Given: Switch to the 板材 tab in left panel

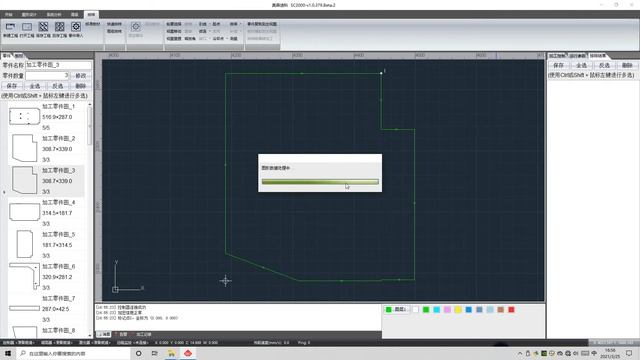Looking at the screenshot, I should [x=19, y=56].
